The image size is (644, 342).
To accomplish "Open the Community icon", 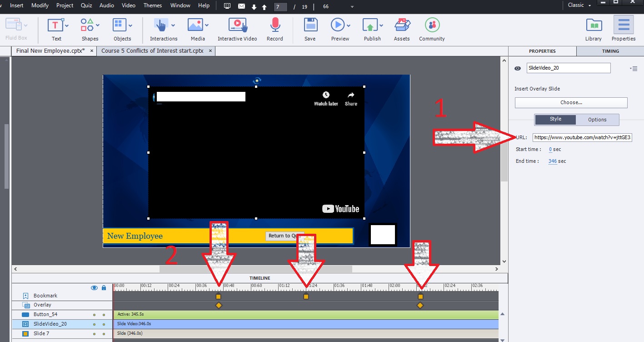I will point(432,25).
